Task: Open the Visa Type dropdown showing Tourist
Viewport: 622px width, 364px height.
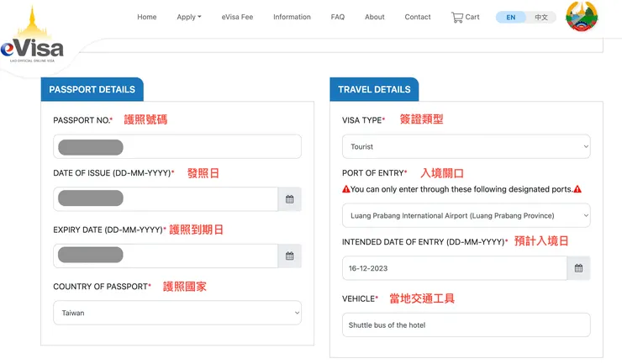Action: pos(466,147)
